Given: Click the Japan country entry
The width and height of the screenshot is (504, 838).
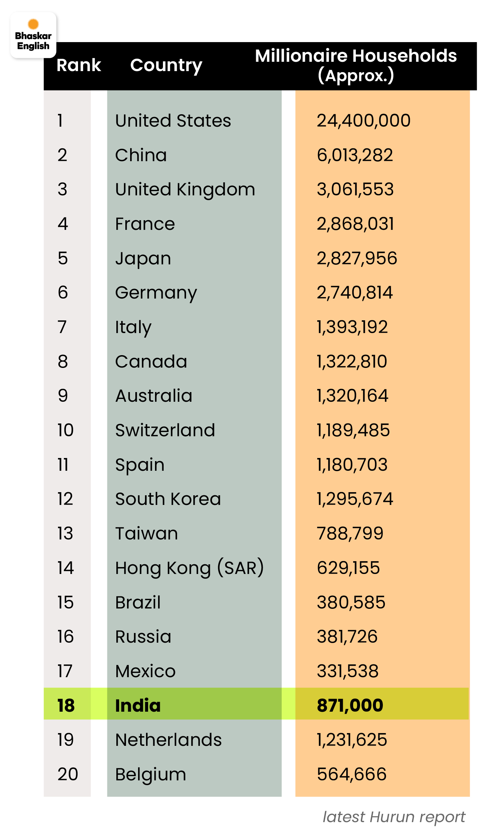Looking at the screenshot, I should pyautogui.click(x=143, y=259).
